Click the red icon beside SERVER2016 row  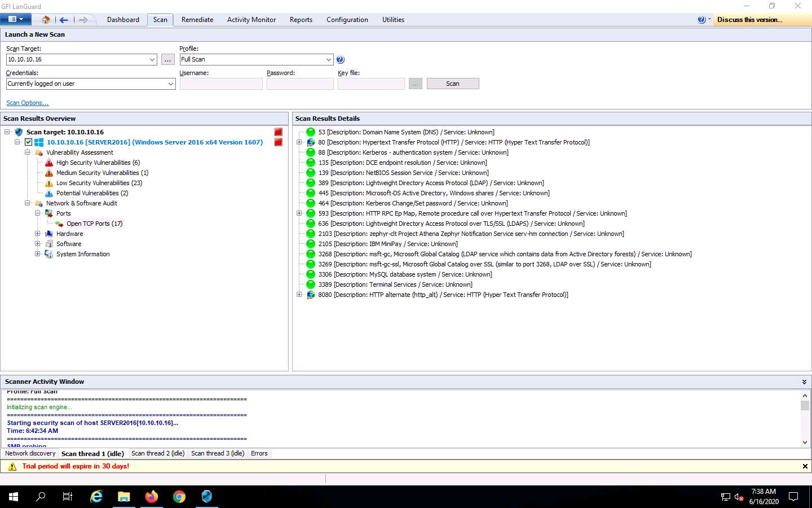point(278,142)
